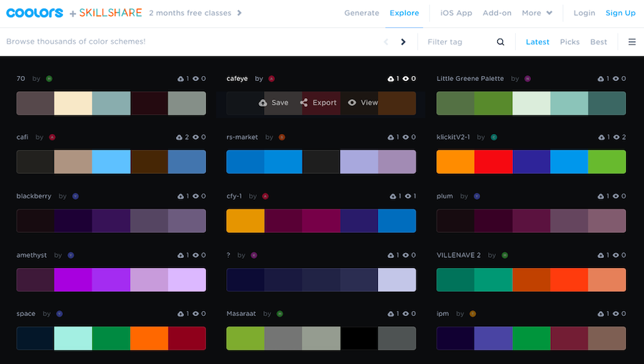The height and width of the screenshot is (364, 644).
Task: Select the light lavender swatch in ? palette
Action: [x=396, y=279]
